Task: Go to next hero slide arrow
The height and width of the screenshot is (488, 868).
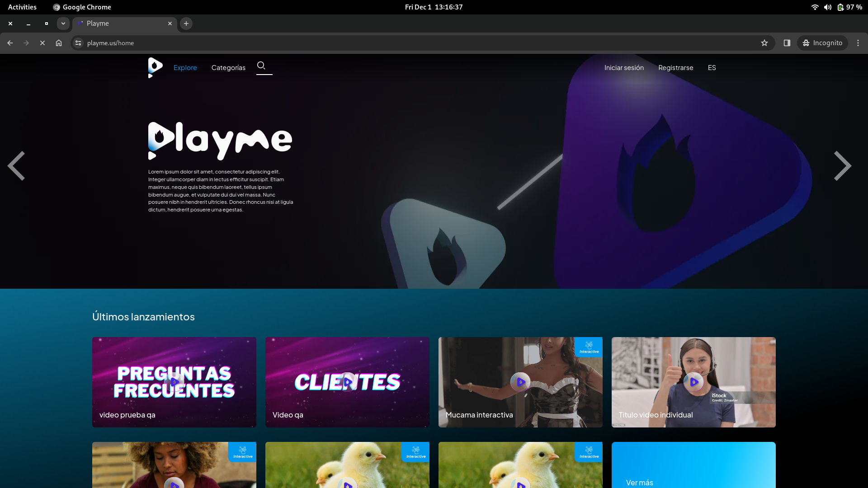Action: tap(842, 166)
